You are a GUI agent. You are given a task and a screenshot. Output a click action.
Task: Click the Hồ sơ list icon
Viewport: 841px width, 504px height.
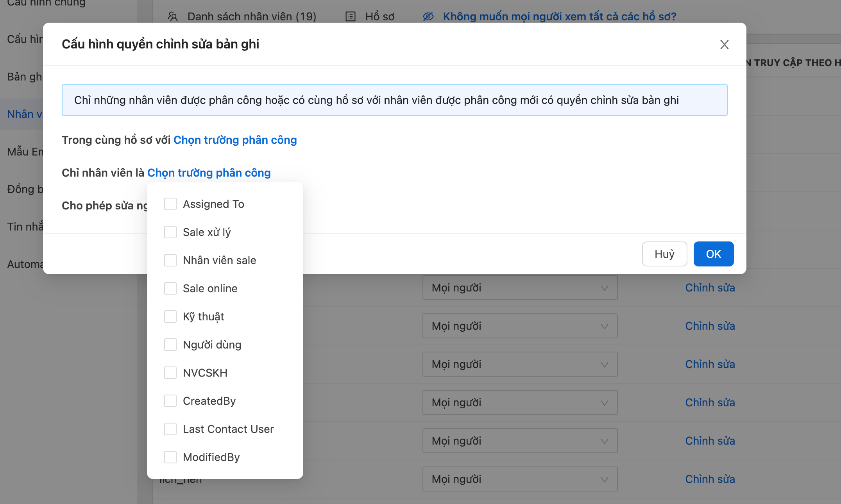tap(351, 16)
